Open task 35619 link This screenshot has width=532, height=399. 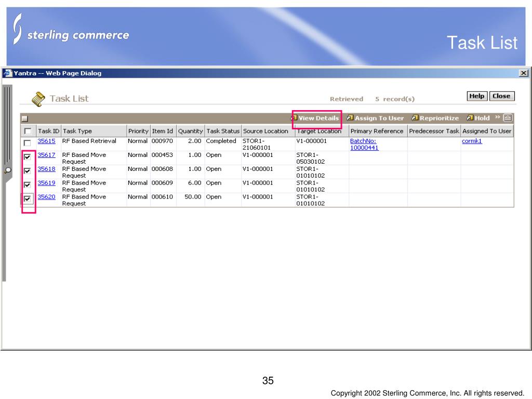pos(46,182)
